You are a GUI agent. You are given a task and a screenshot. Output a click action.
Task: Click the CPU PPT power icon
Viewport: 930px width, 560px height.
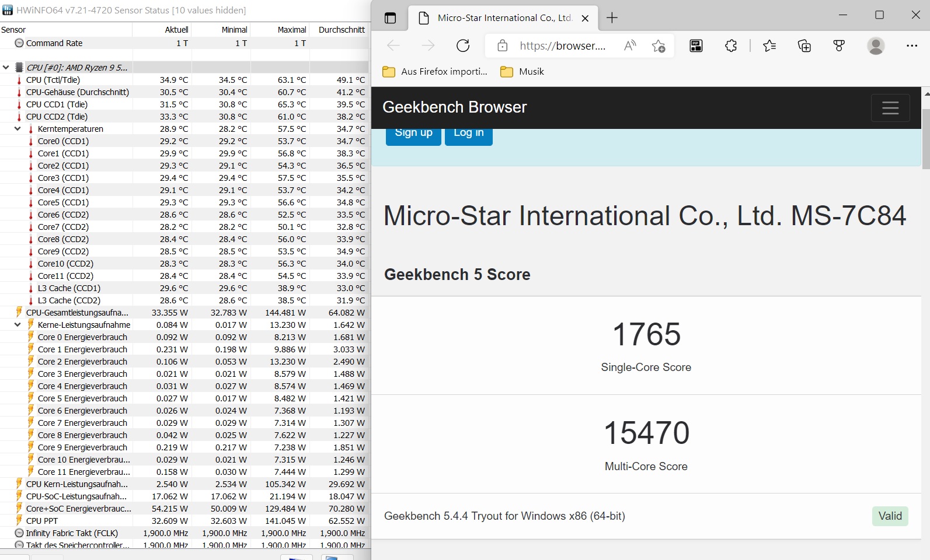[x=19, y=520]
